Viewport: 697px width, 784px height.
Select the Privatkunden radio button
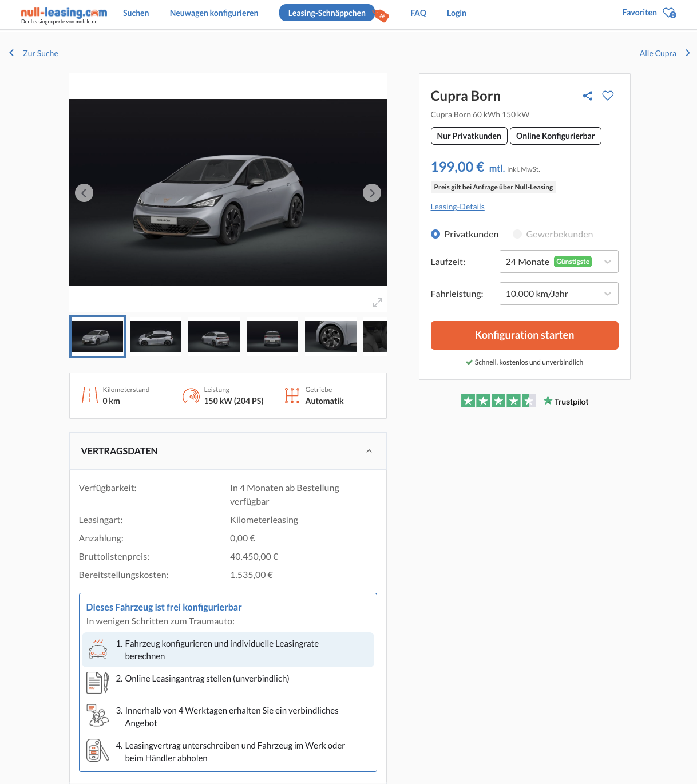pos(435,234)
